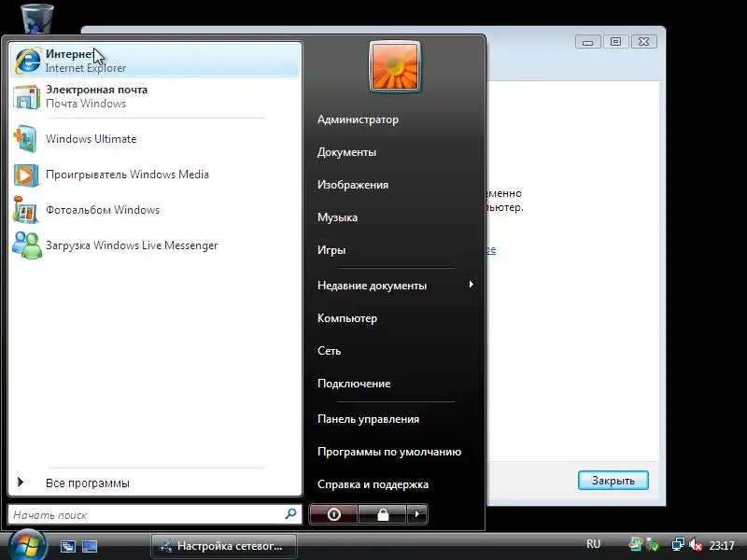Click the Начать поиск search field

coord(155,515)
